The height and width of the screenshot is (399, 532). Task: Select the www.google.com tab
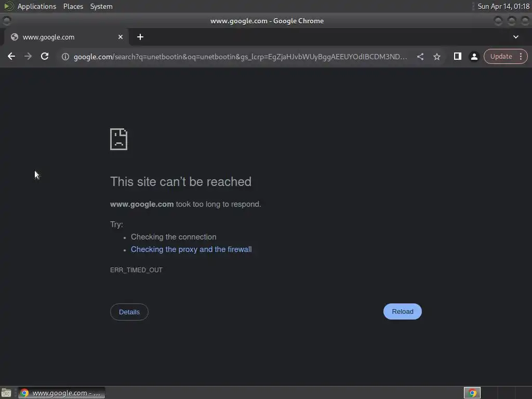tap(66, 37)
